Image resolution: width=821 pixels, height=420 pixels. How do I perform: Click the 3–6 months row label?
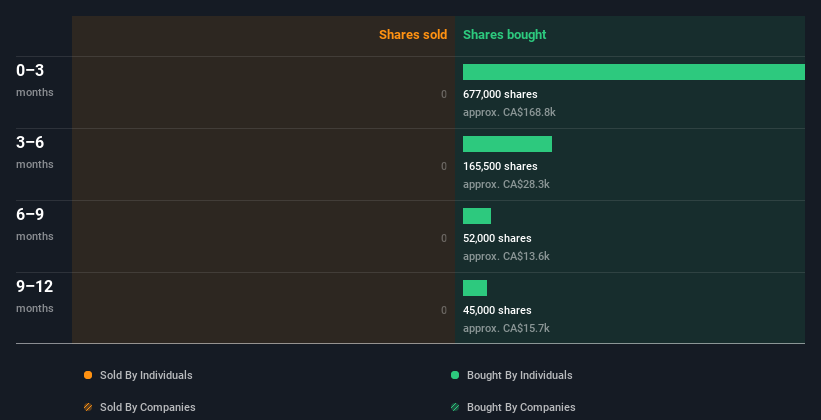click(35, 152)
